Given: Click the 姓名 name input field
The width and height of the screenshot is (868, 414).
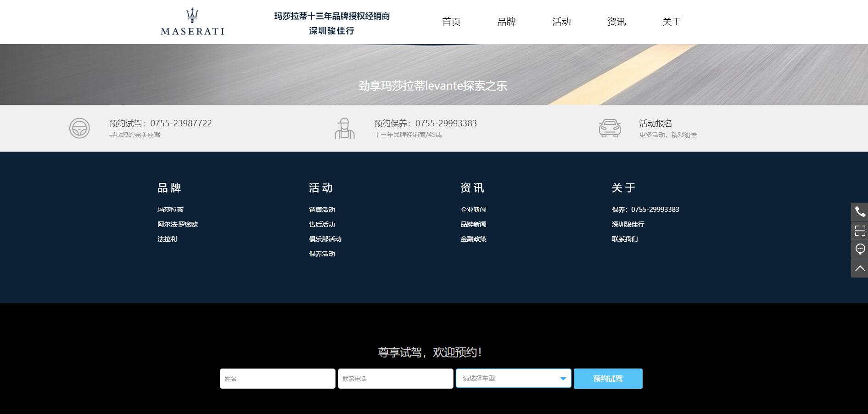Looking at the screenshot, I should click(278, 379).
